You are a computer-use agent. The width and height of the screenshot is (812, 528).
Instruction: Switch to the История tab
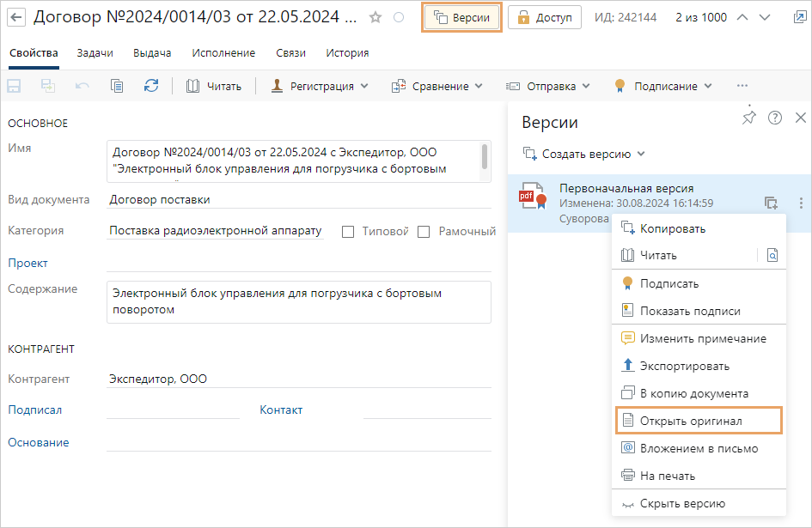pyautogui.click(x=347, y=53)
